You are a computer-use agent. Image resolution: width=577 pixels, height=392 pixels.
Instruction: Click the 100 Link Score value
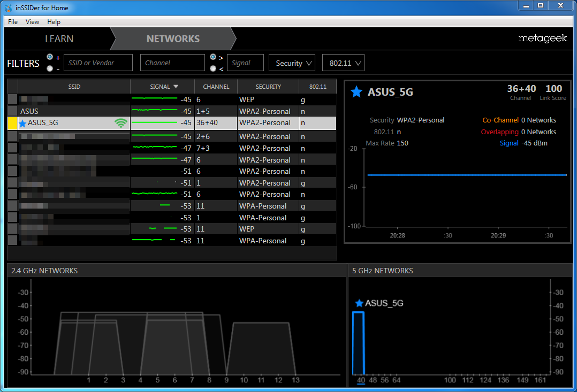[554, 89]
